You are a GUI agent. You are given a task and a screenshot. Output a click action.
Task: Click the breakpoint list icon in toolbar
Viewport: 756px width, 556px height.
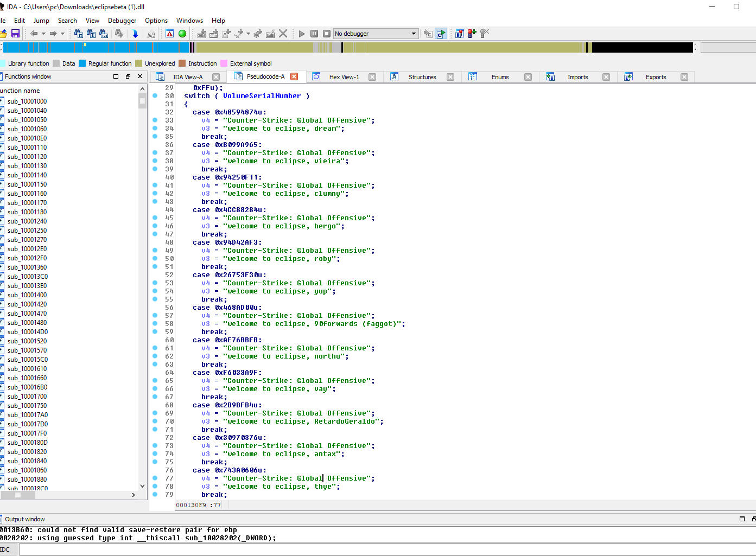click(x=459, y=34)
